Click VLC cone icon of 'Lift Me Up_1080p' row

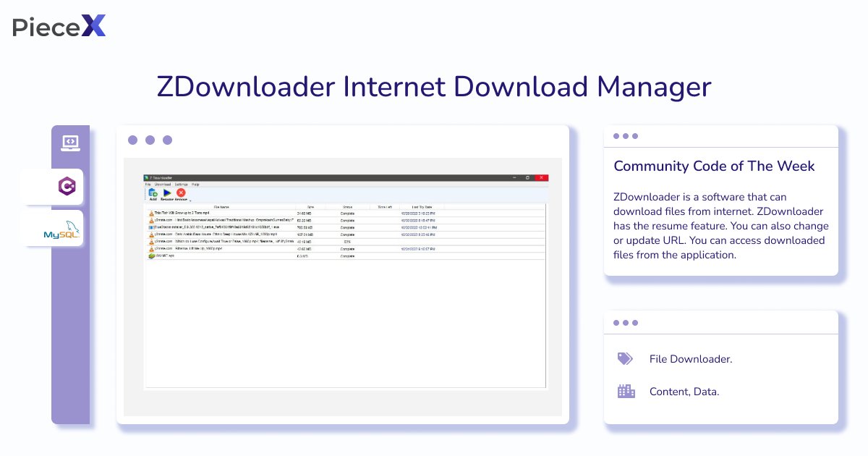151,249
